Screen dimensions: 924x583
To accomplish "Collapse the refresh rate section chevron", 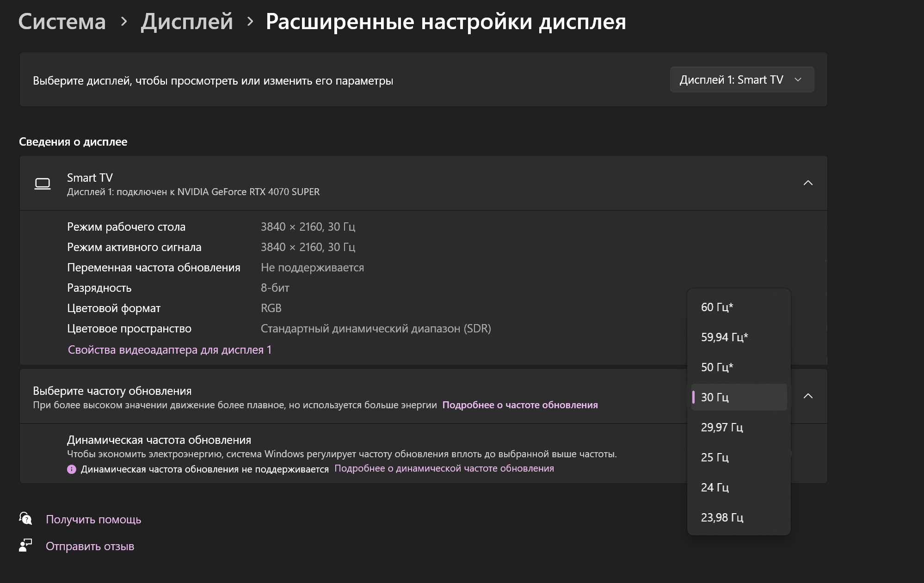I will tap(807, 396).
